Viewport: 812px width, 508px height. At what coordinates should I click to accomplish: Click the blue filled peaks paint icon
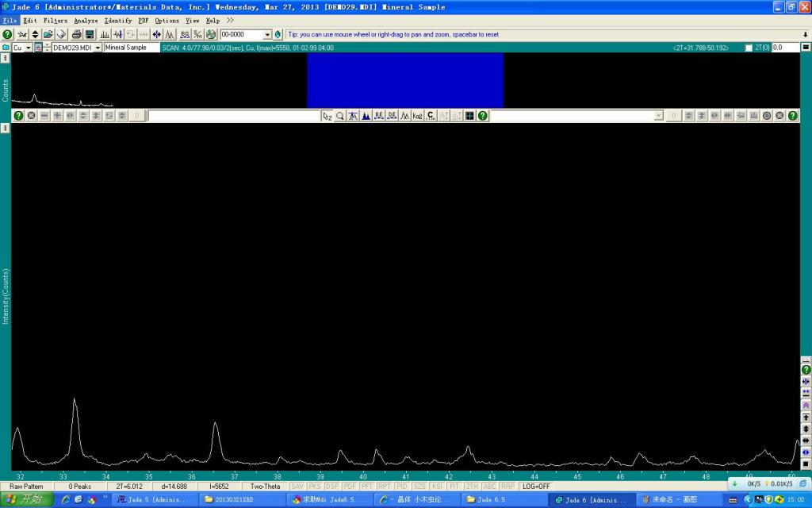366,116
